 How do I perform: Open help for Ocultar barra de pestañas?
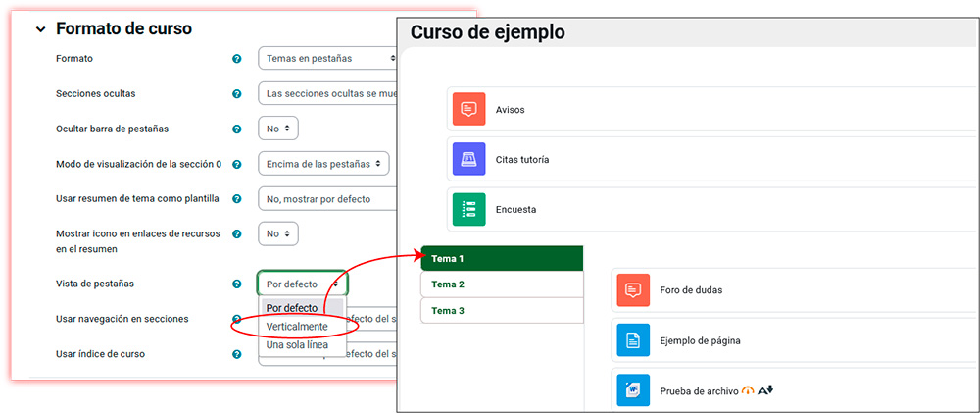[x=237, y=129]
